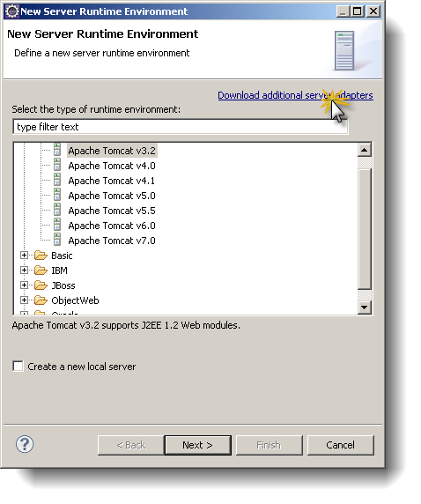
Task: Click the Next > button
Action: click(197, 445)
